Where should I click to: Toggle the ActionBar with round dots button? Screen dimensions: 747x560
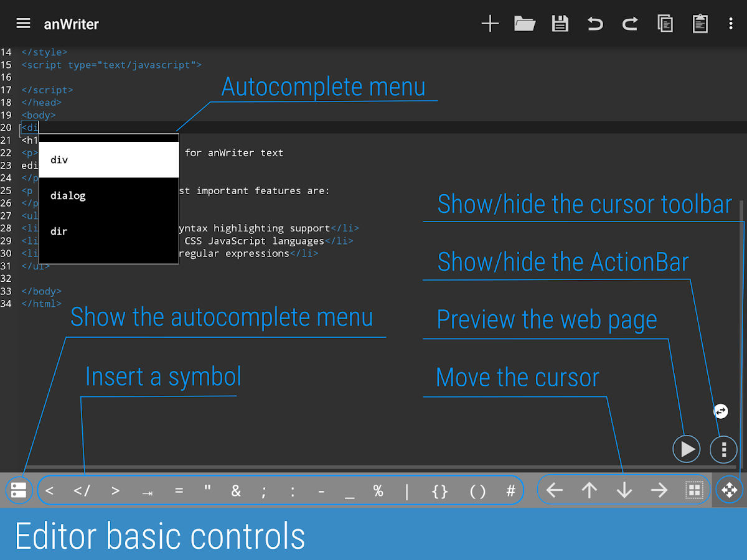click(x=723, y=449)
